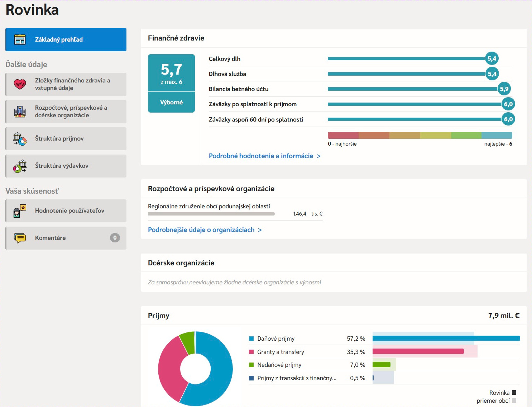
Task: Click the 5,7 Výborné overall score box
Action: tap(171, 83)
